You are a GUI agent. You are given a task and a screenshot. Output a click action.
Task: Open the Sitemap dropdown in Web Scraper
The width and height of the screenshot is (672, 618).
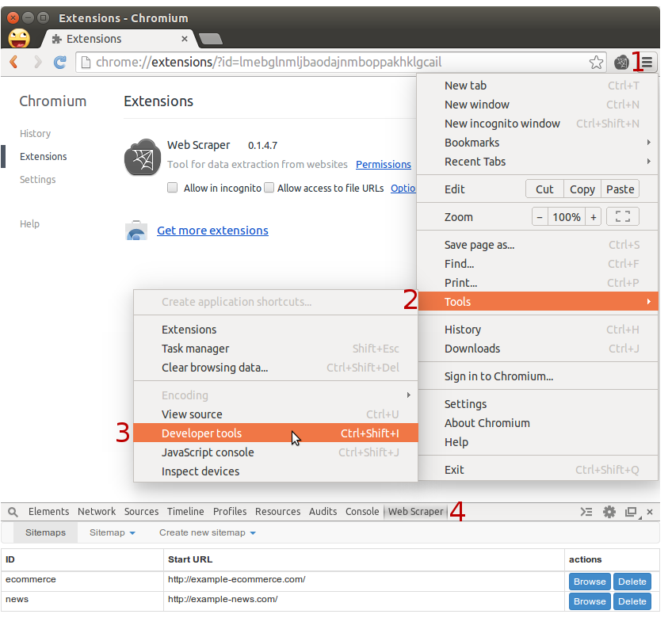tap(112, 532)
